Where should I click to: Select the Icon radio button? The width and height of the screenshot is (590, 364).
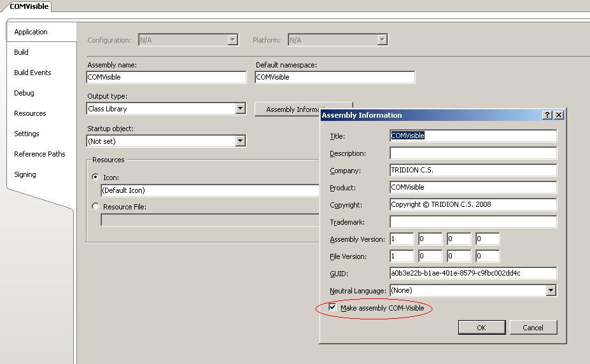coord(95,178)
